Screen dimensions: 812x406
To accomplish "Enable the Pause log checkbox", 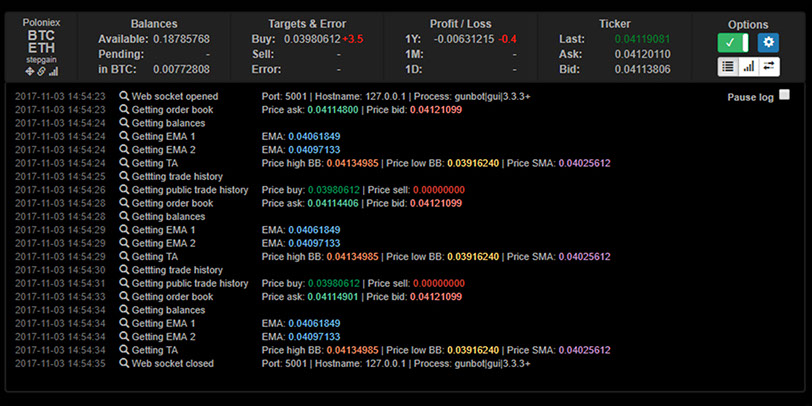I will (784, 95).
